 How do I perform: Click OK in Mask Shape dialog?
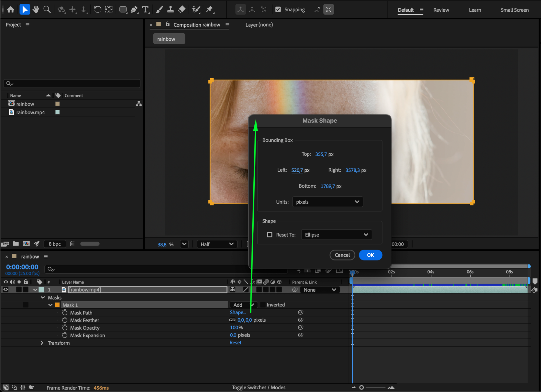click(x=370, y=255)
